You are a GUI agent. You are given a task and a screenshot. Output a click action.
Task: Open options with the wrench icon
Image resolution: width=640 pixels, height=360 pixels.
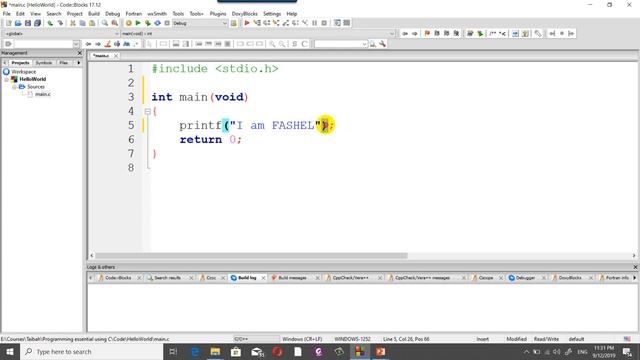point(382,44)
